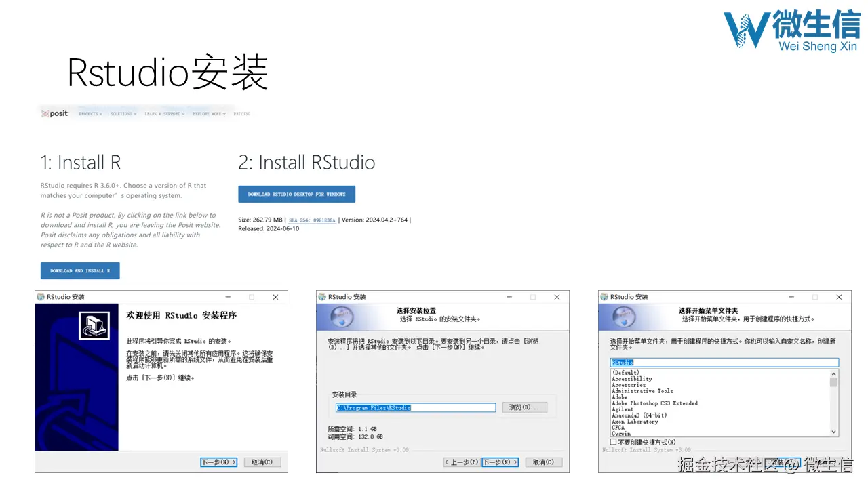Click the DOWNLOAD AND INSTALL R button
The height and width of the screenshot is (488, 868).
pos(80,270)
